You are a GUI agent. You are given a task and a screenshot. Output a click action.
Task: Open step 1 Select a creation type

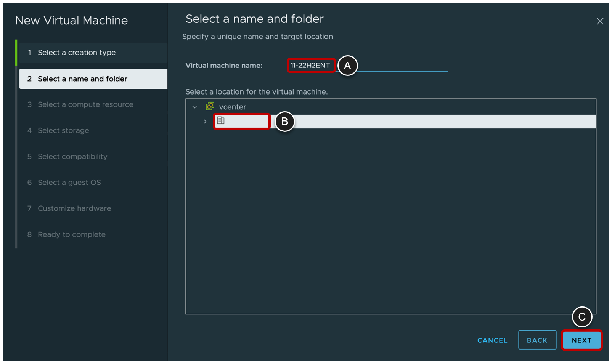point(76,52)
